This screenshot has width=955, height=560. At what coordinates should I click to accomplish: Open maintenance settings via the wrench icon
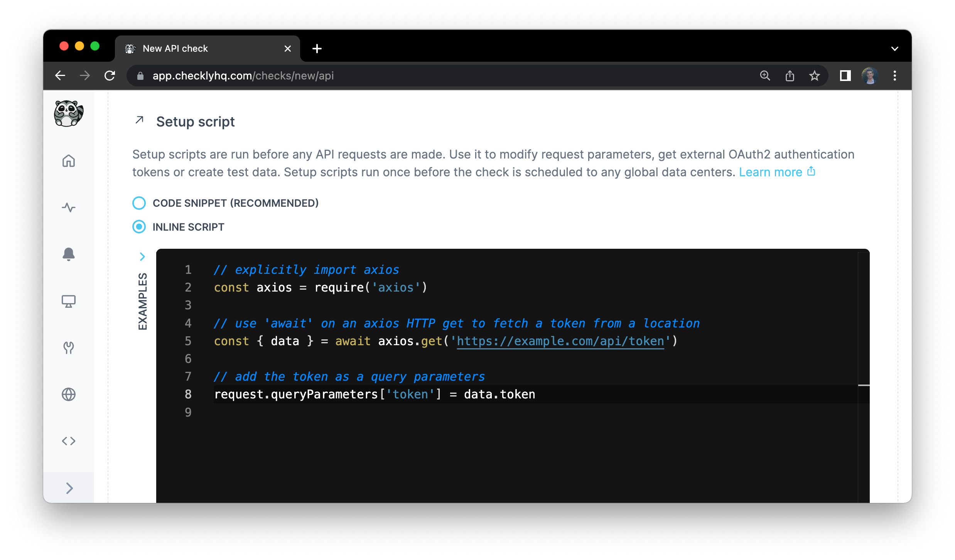click(x=69, y=348)
